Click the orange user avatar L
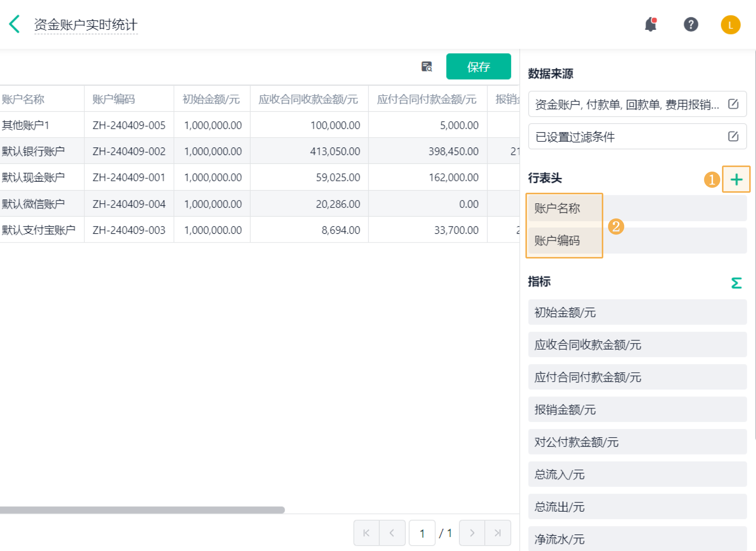Image resolution: width=756 pixels, height=551 pixels. click(730, 25)
